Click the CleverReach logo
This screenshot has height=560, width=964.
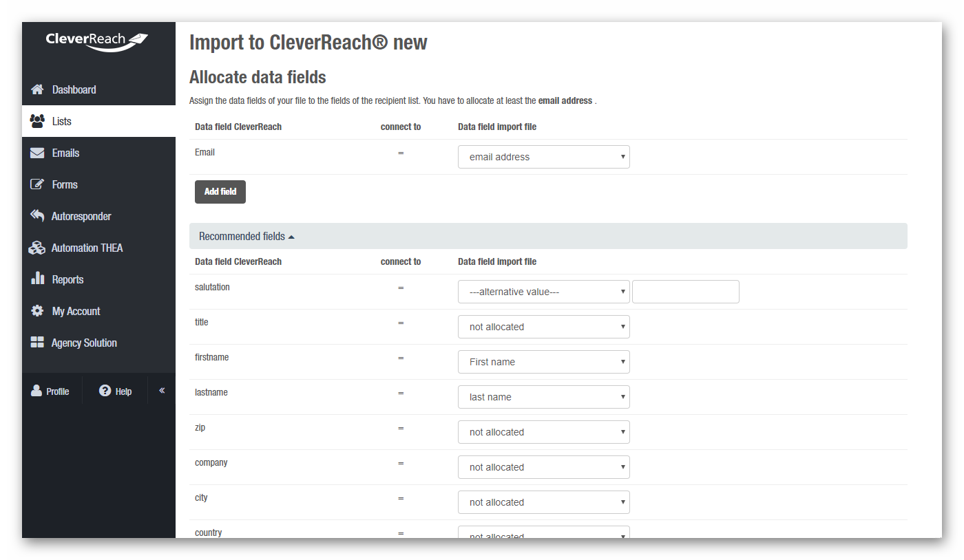96,41
